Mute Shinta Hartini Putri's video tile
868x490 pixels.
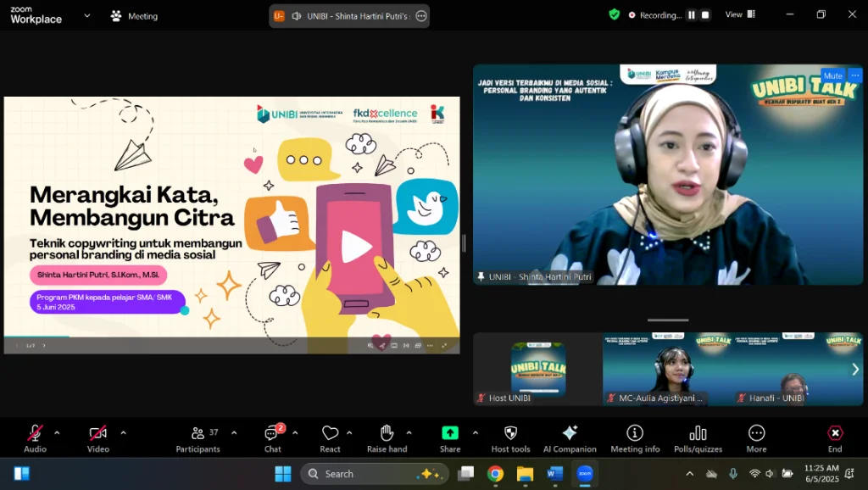[x=832, y=75]
